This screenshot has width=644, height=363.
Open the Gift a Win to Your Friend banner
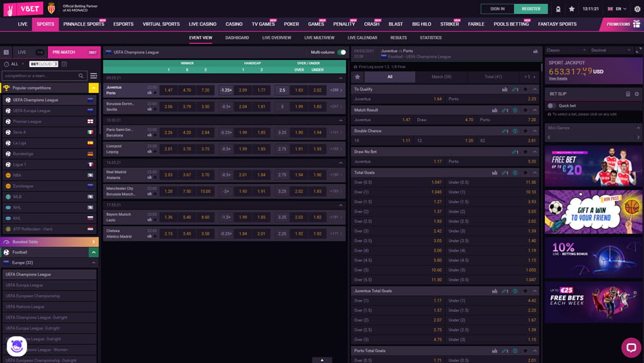[x=593, y=212]
